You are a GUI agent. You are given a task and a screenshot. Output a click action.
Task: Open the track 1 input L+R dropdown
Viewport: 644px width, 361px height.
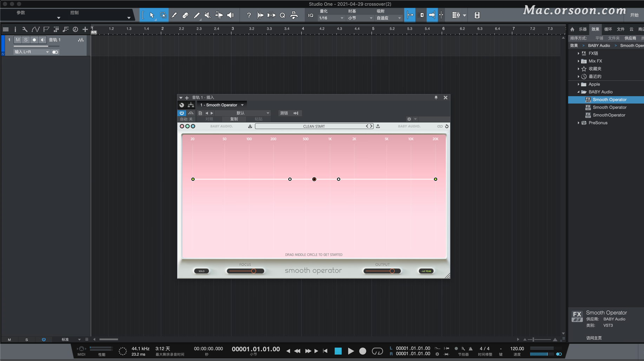(32, 52)
